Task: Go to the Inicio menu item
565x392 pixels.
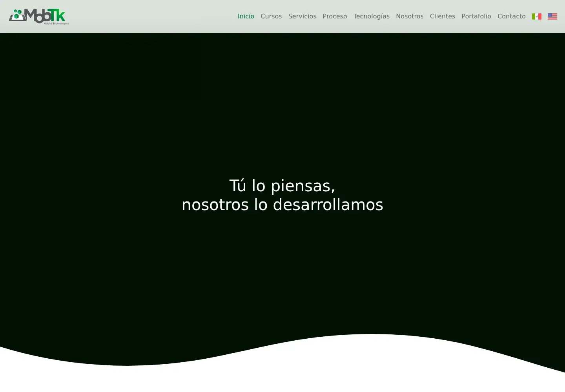Action: pos(246,16)
